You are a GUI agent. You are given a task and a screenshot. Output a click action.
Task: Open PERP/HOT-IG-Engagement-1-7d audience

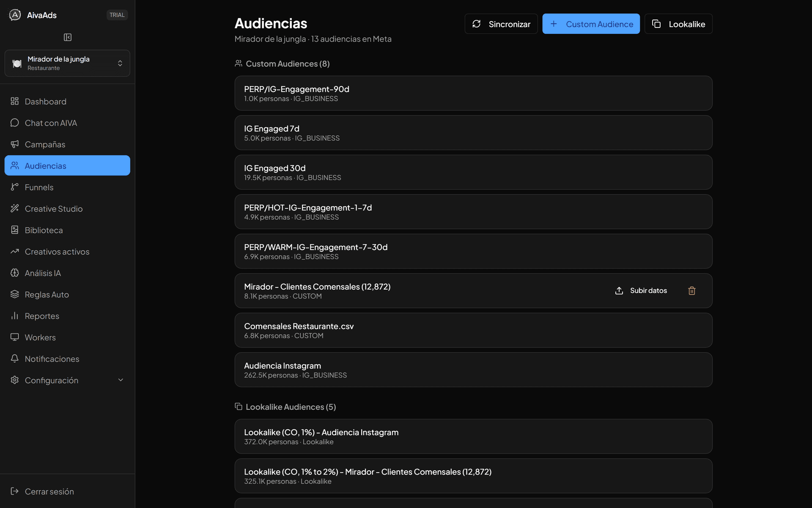473,212
